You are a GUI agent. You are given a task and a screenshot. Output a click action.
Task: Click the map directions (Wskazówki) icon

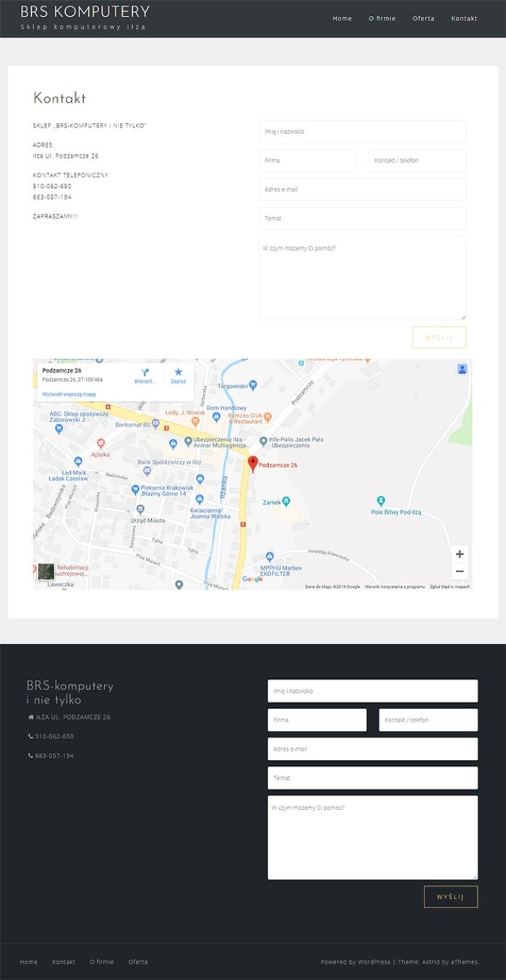tap(145, 372)
